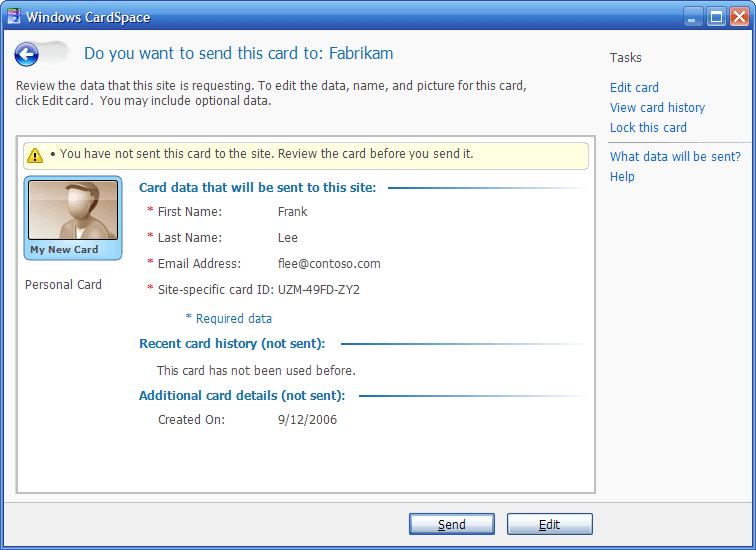Viewport: 756px width, 550px height.
Task: Open View card history link
Action: (x=657, y=107)
